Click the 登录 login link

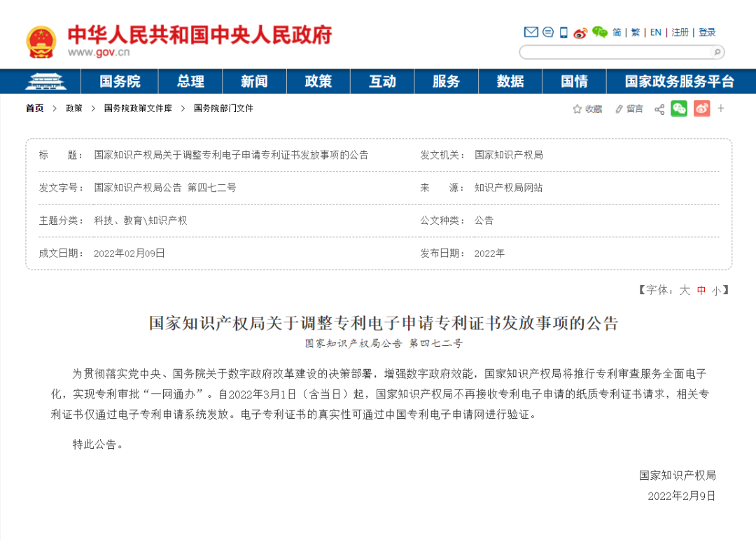(707, 32)
